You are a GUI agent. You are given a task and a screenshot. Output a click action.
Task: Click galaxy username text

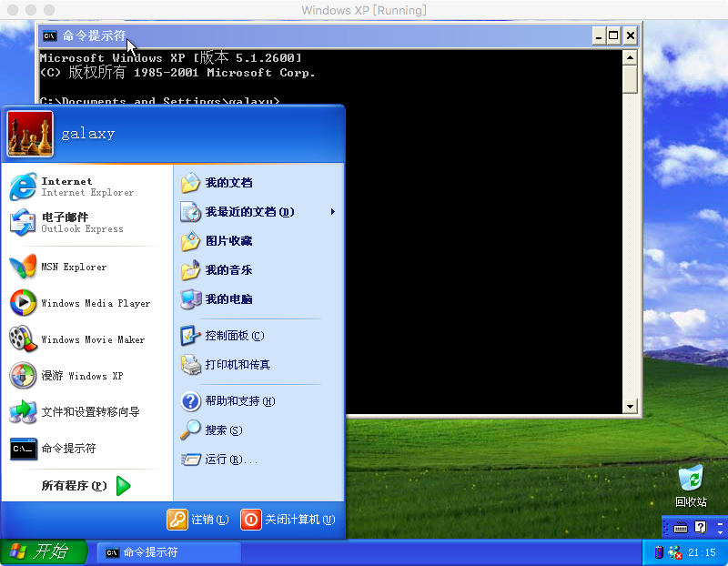pos(88,134)
